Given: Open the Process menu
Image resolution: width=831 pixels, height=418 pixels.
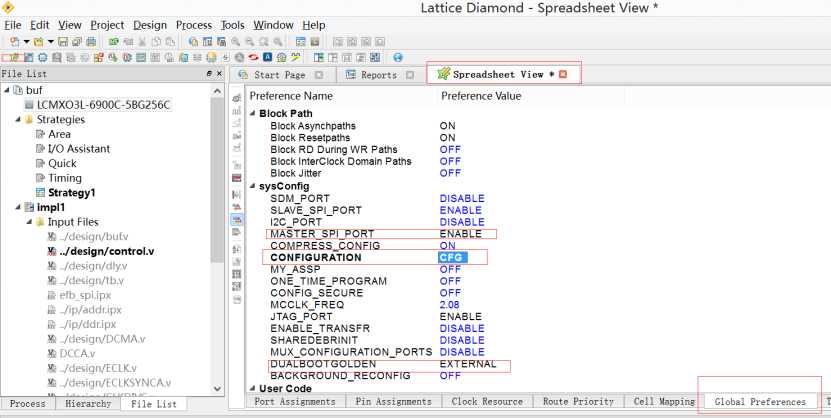Looking at the screenshot, I should (x=194, y=25).
